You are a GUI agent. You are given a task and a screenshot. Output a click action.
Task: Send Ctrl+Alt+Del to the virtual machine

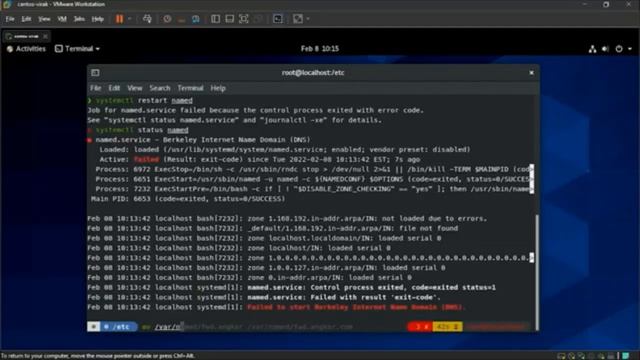[147, 19]
